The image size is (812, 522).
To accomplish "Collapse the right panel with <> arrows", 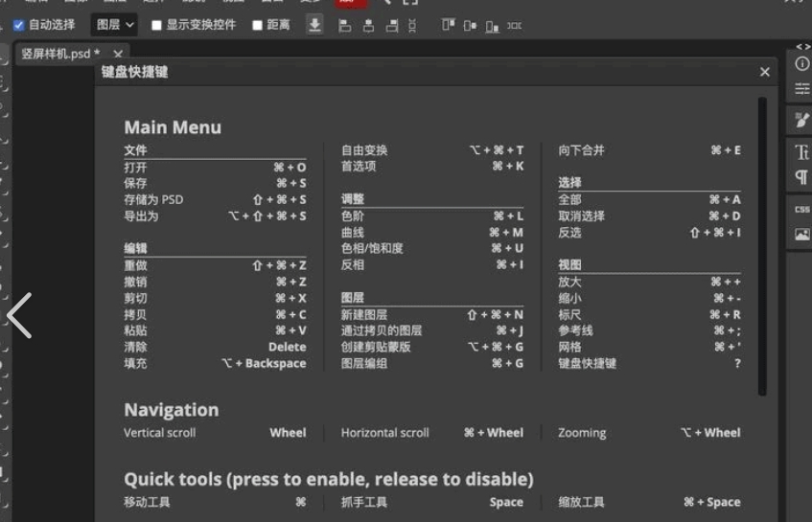I will [x=802, y=47].
